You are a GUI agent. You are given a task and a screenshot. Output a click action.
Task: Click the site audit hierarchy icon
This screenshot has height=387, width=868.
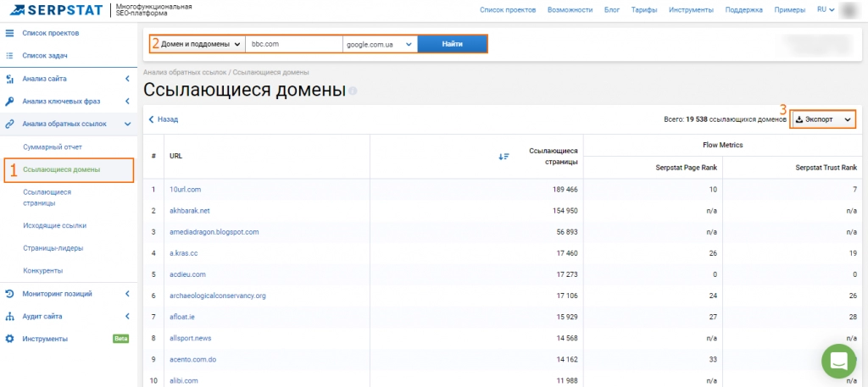9,317
